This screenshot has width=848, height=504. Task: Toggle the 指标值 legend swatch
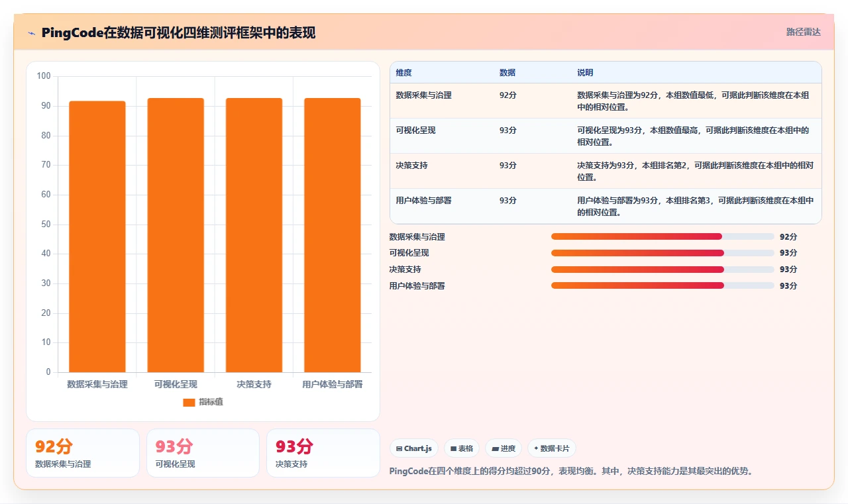point(189,402)
